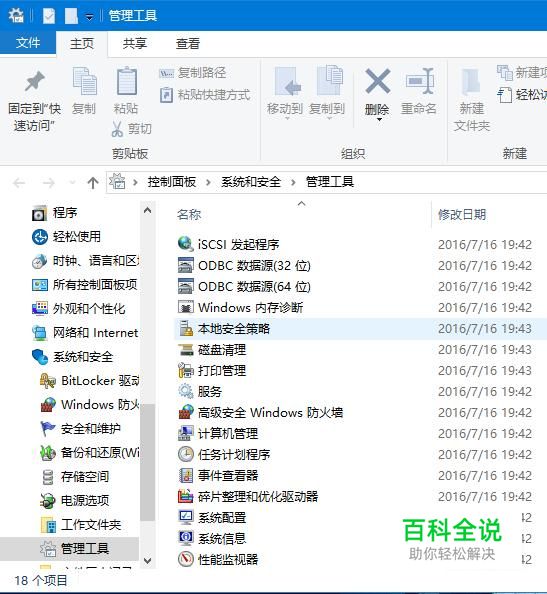
Task: Select iSCSI 发起程序 in the list
Action: point(239,244)
